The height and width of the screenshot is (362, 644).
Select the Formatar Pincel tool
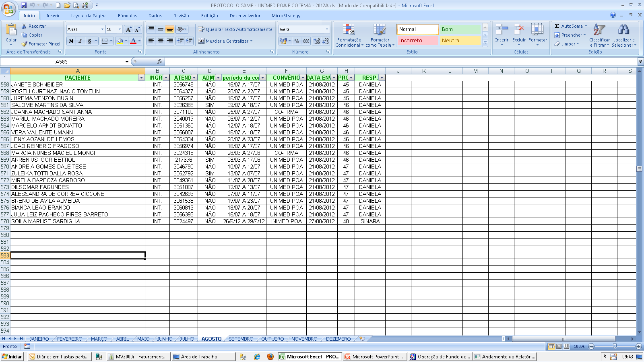(41, 44)
